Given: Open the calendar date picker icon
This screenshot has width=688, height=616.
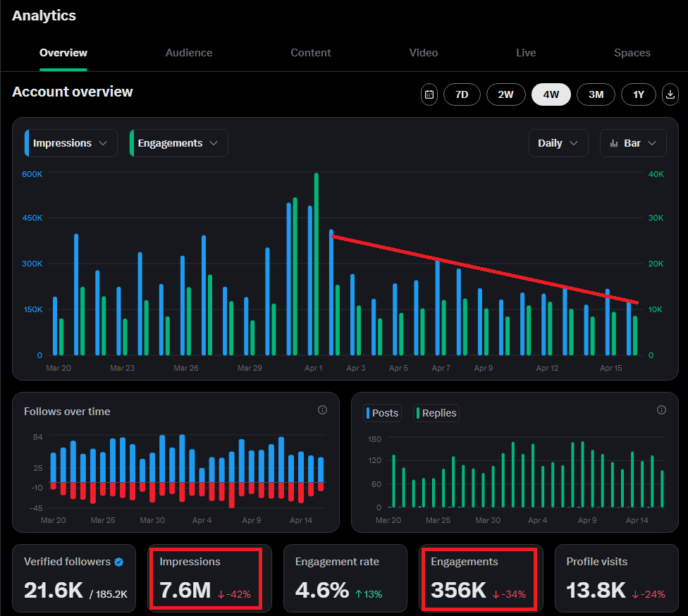Looking at the screenshot, I should (x=429, y=94).
